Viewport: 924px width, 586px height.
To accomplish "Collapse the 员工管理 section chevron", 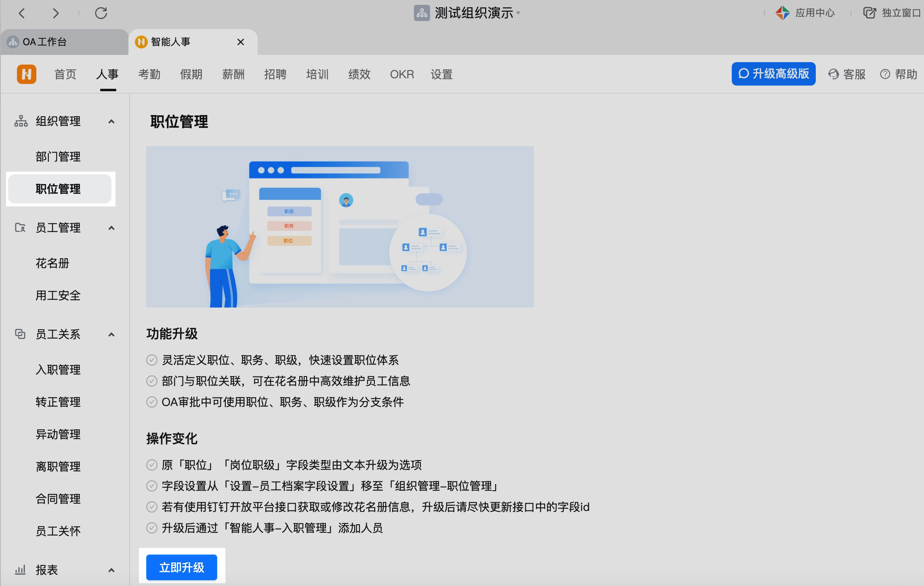I will coord(111,228).
